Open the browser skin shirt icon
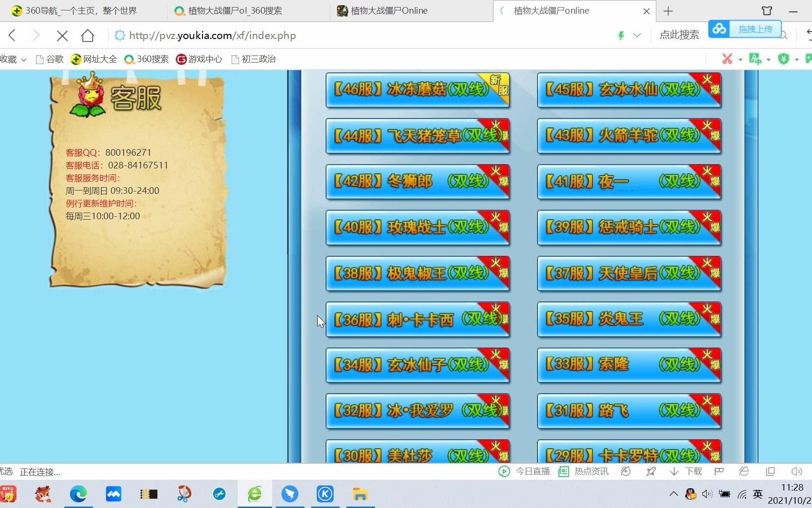The width and height of the screenshot is (812, 508). coord(767,11)
